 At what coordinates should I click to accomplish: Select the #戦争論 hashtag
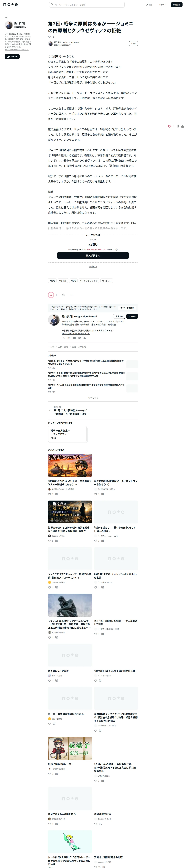(63, 281)
